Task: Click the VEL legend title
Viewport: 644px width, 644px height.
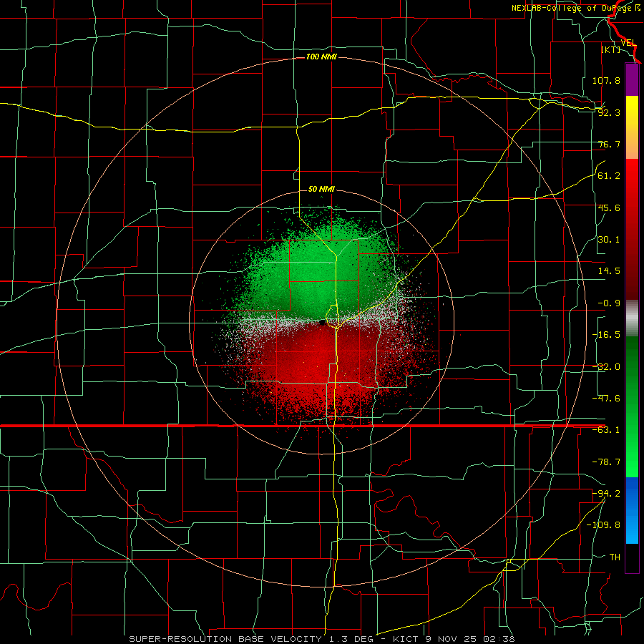Action: (x=628, y=43)
